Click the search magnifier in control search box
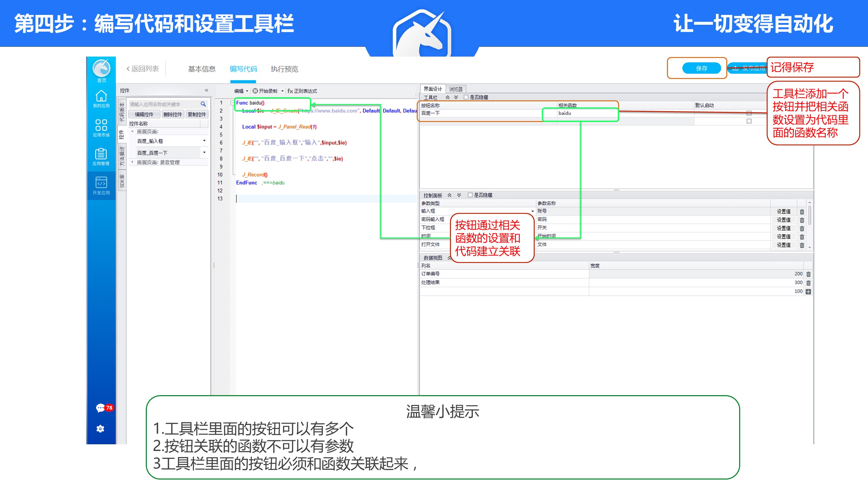 (203, 104)
